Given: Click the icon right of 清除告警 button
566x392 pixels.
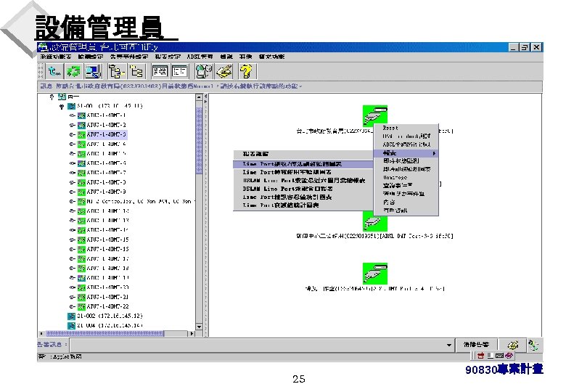Looking at the screenshot, I should tap(512, 345).
